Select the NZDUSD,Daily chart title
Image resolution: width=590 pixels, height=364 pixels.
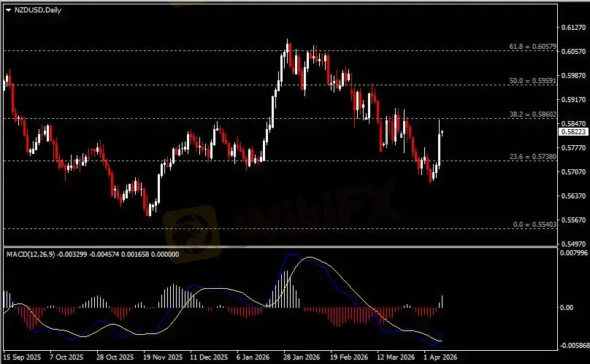38,10
